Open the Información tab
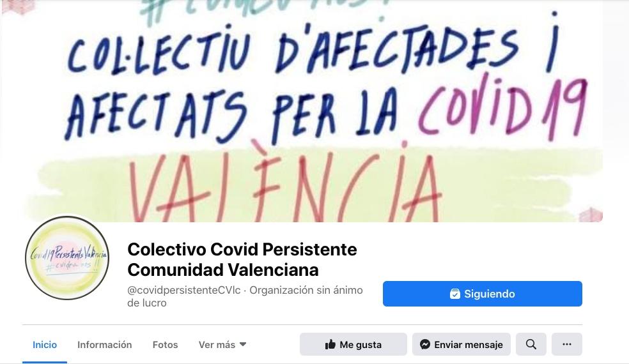The height and width of the screenshot is (364, 629). 104,345
